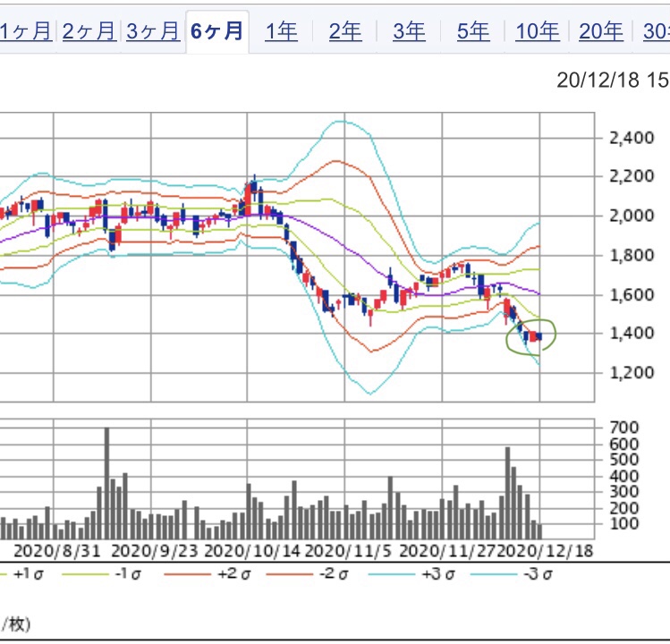Select the 2ヶ月 chart range tab
This screenshot has width=670, height=644.
click(89, 31)
